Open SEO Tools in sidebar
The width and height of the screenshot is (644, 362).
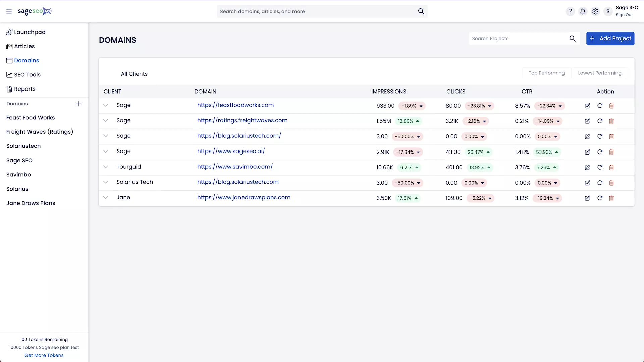click(27, 75)
